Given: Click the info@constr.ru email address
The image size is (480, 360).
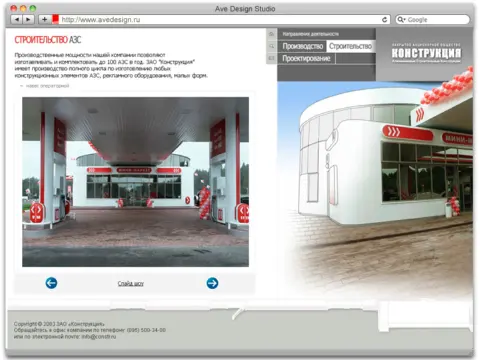Looking at the screenshot, I should 99,337.
